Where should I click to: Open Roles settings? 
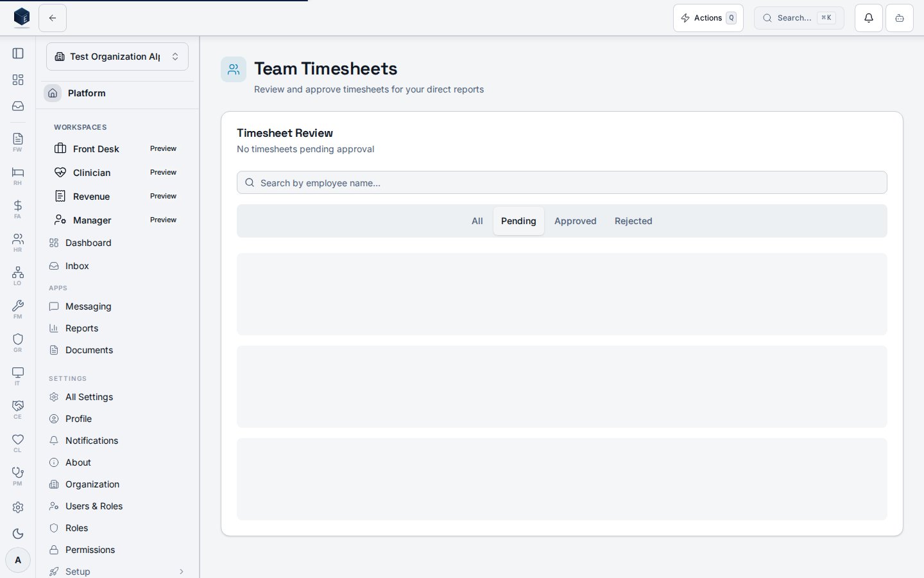[x=117, y=528]
